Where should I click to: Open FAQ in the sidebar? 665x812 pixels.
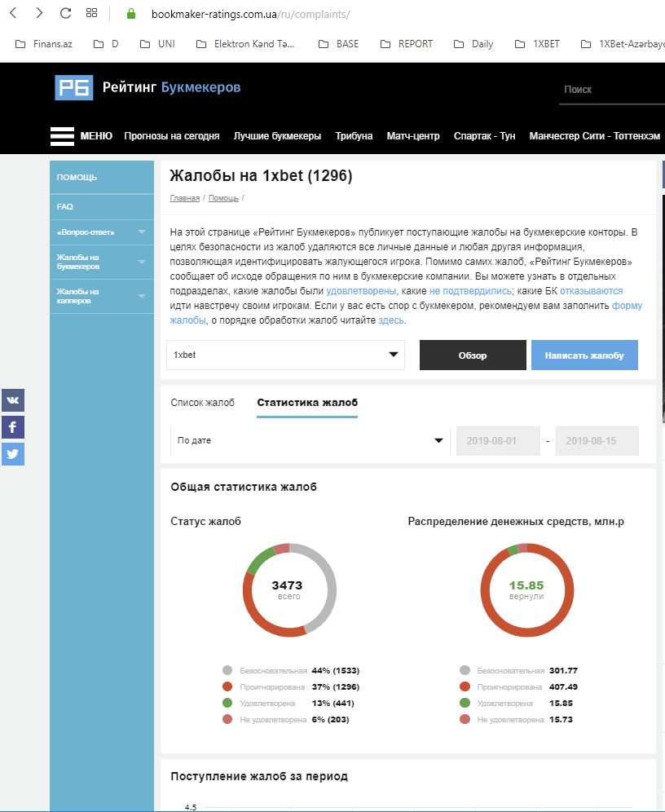point(102,206)
